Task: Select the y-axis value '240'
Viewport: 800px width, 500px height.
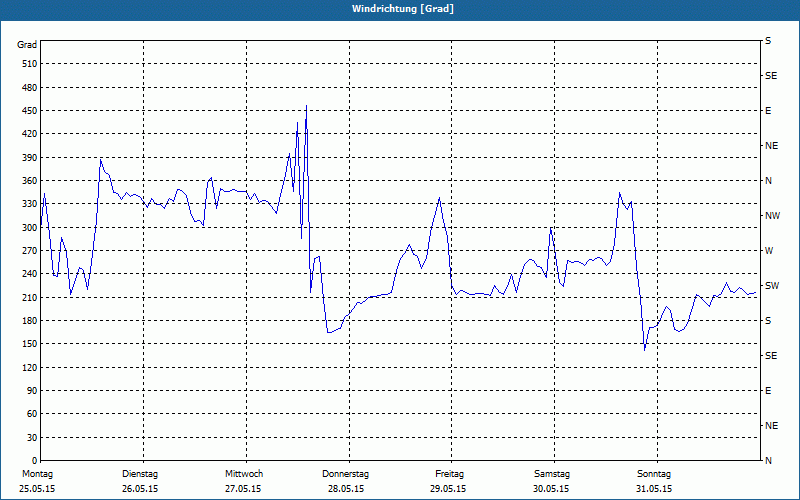Action: click(30, 273)
